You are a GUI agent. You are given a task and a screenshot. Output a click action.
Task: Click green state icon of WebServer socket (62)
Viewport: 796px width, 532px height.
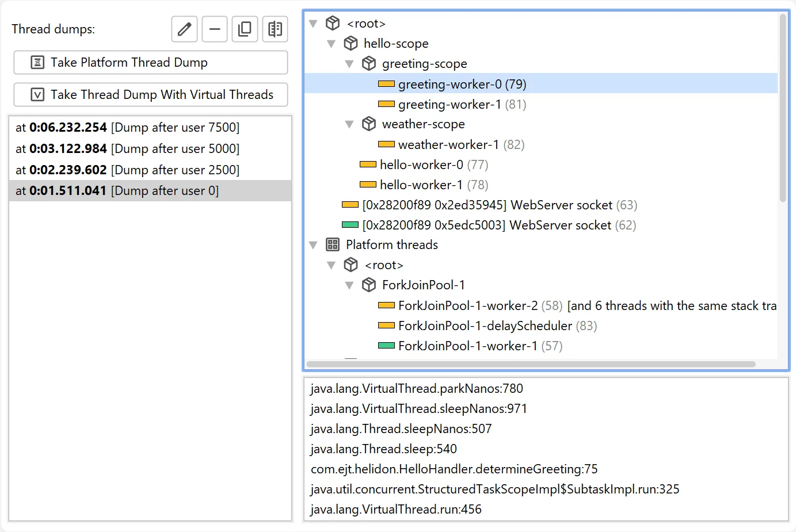click(x=350, y=225)
